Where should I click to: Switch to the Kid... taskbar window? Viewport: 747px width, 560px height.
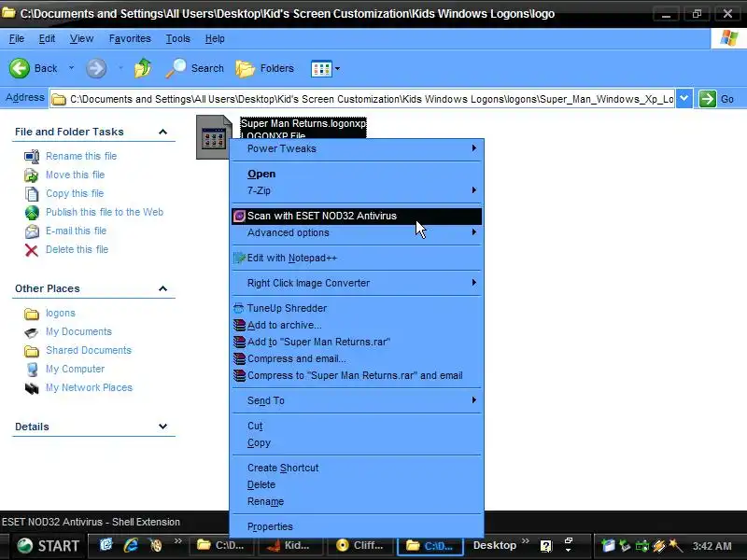point(289,545)
